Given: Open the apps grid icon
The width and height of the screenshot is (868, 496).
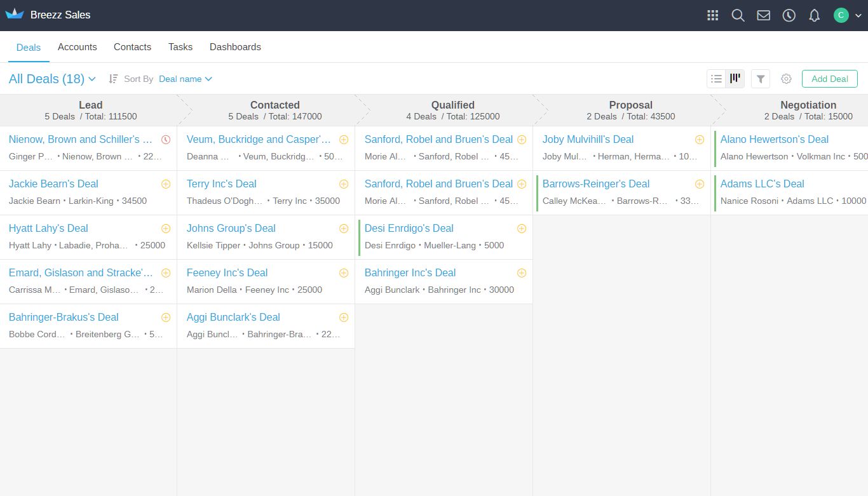Looking at the screenshot, I should tap(712, 15).
